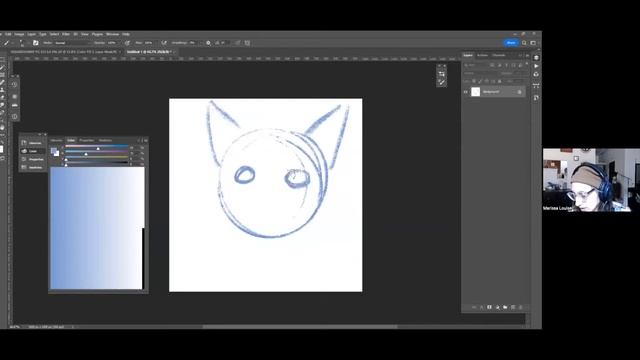The width and height of the screenshot is (640, 360).
Task: Filter layers by pixel layers
Action: (493, 65)
